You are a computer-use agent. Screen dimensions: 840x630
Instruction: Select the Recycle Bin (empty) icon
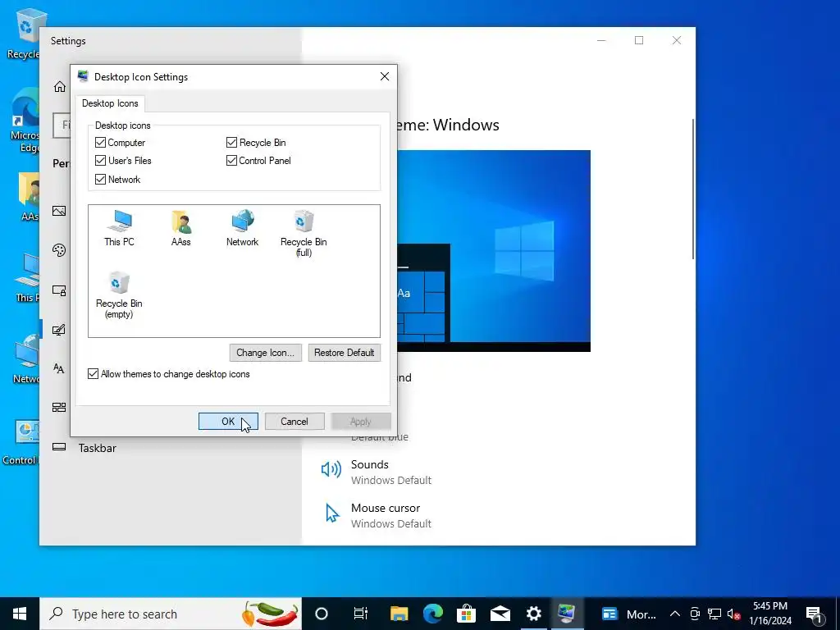(x=119, y=294)
